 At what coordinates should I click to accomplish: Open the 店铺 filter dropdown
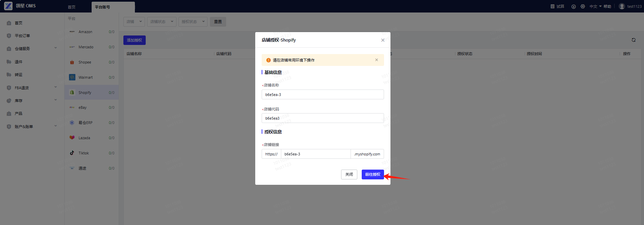click(x=134, y=22)
